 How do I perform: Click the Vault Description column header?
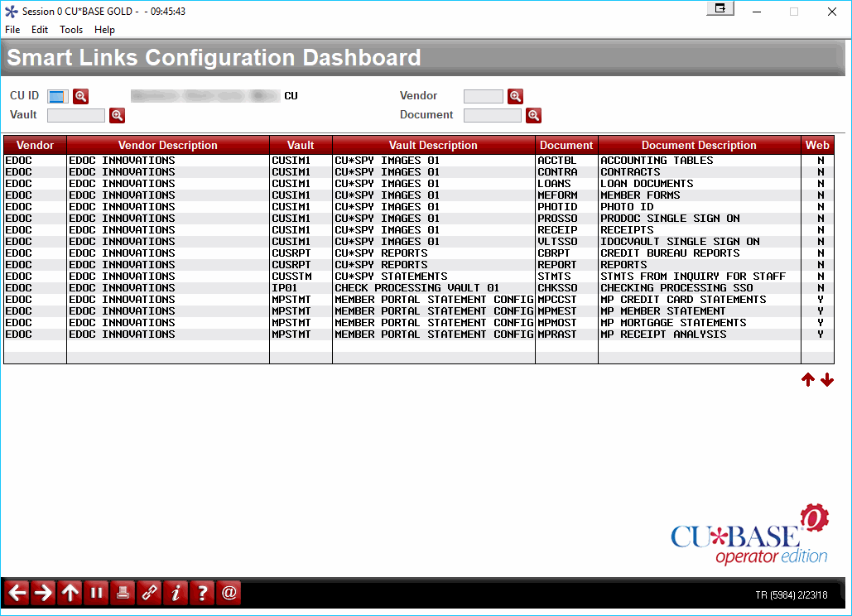[x=433, y=145]
